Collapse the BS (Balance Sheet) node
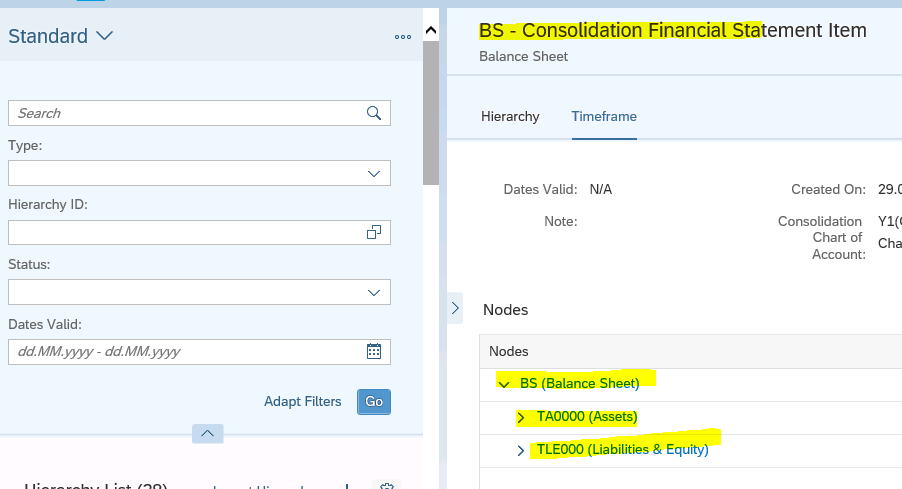The image size is (902, 489). click(503, 384)
